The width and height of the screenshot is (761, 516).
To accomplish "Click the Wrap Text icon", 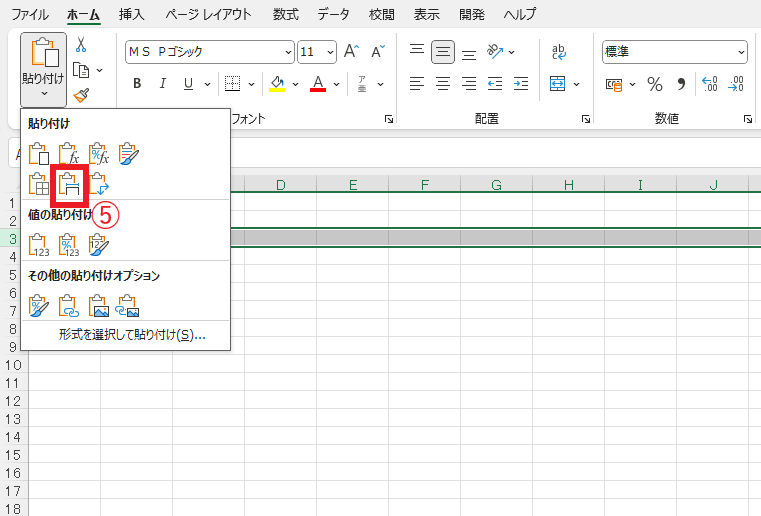I will coord(559,52).
